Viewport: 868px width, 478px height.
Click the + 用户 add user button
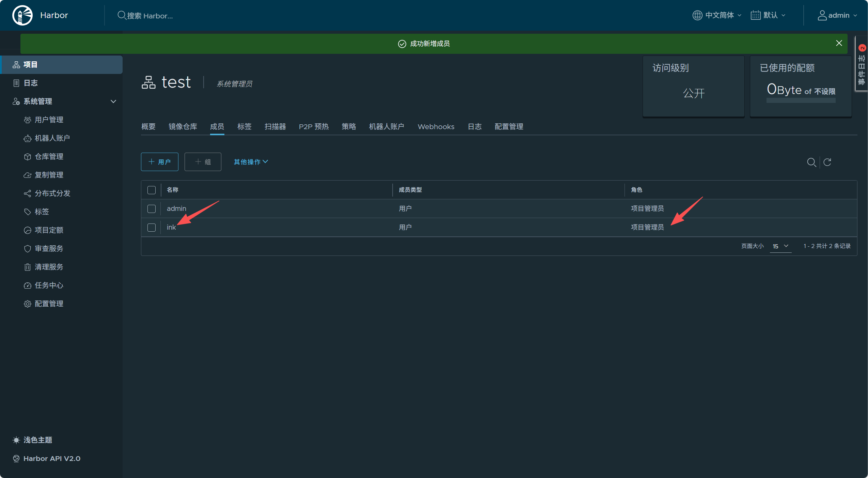click(159, 162)
